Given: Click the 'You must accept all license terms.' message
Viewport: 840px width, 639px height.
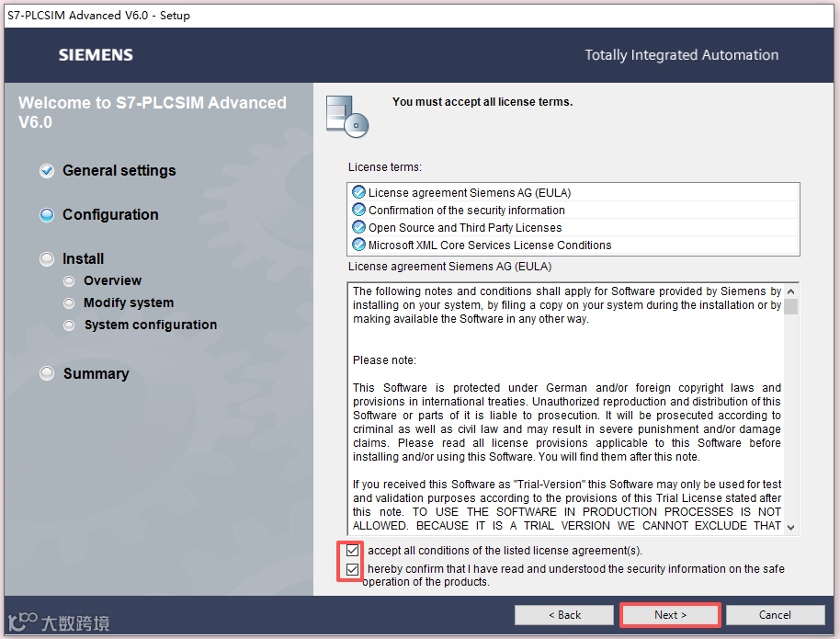Looking at the screenshot, I should click(x=482, y=102).
